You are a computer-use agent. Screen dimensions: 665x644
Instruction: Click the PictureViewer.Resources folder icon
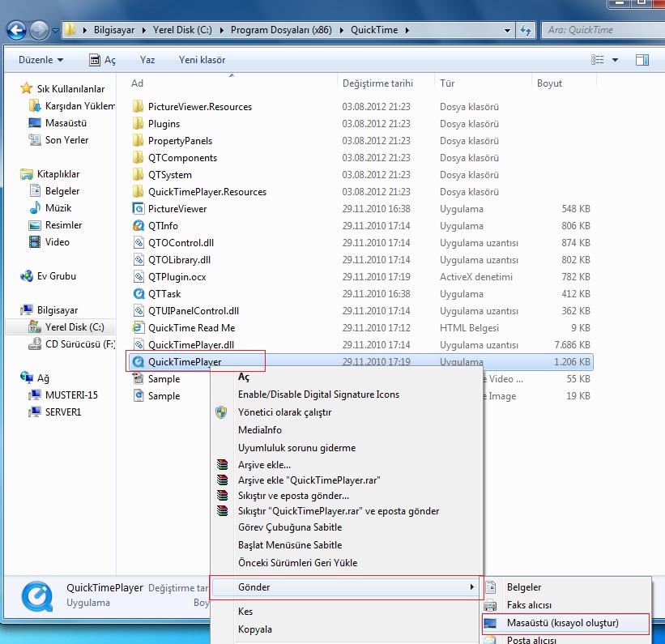tap(138, 106)
